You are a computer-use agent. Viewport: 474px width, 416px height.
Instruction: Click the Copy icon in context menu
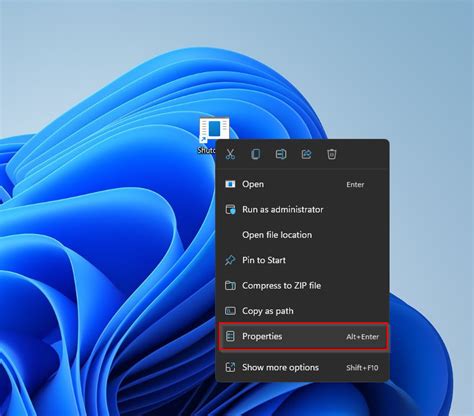[256, 154]
